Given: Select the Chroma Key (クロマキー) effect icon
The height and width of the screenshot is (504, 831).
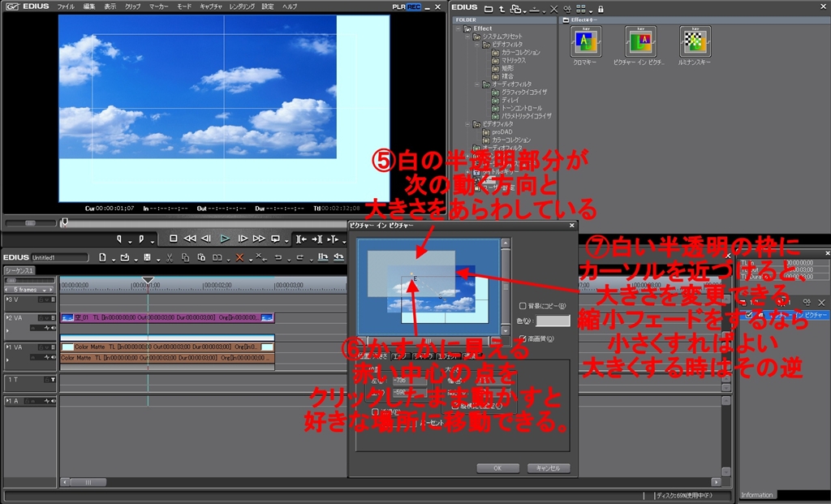Looking at the screenshot, I should [586, 41].
